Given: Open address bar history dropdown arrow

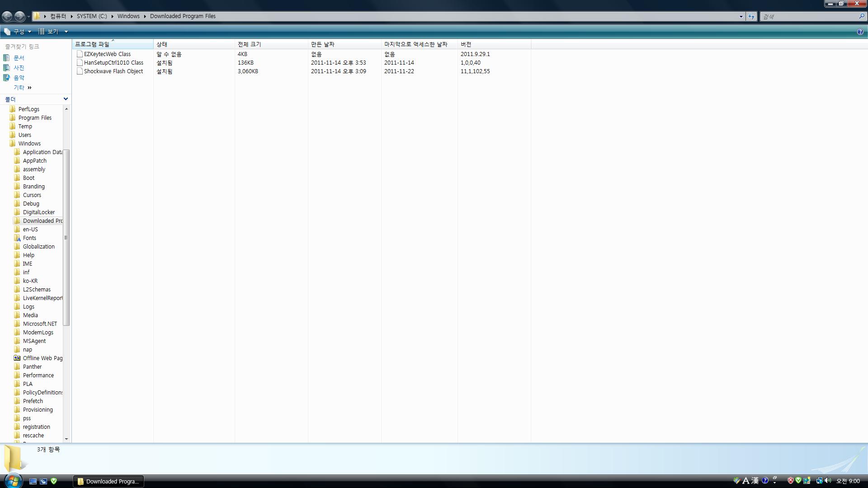Looking at the screenshot, I should point(741,17).
